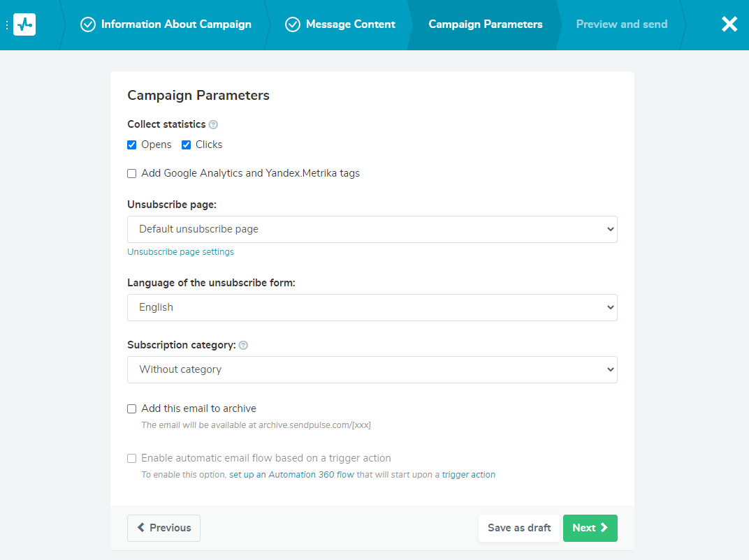Switch to the Campaign Parameters step
The image size is (749, 560).
pyautogui.click(x=485, y=24)
